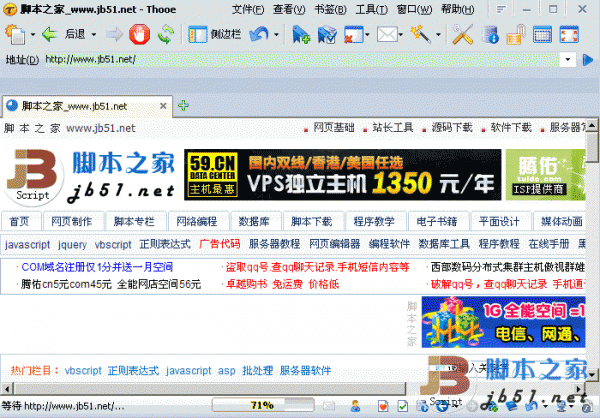The height and width of the screenshot is (418, 600).
Task: Open the javascript link in sub-navigation
Action: (x=28, y=244)
